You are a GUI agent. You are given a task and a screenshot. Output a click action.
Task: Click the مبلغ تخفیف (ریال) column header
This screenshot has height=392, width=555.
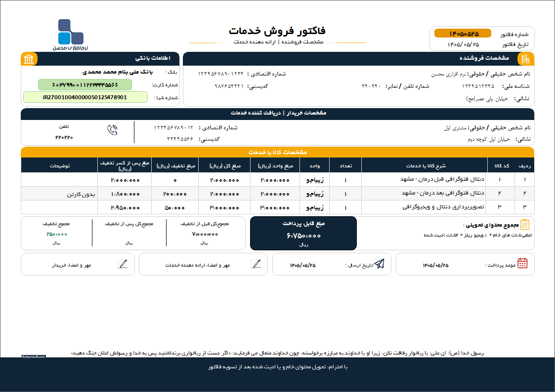tap(175, 166)
